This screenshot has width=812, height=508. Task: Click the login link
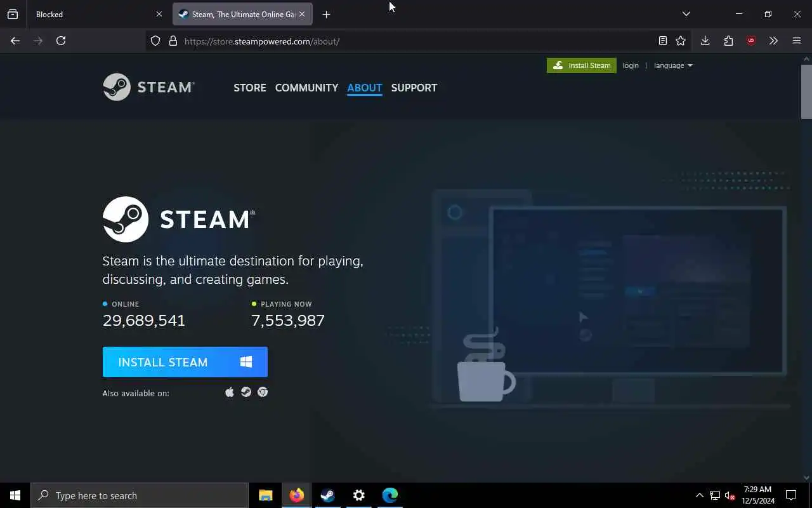pyautogui.click(x=631, y=65)
